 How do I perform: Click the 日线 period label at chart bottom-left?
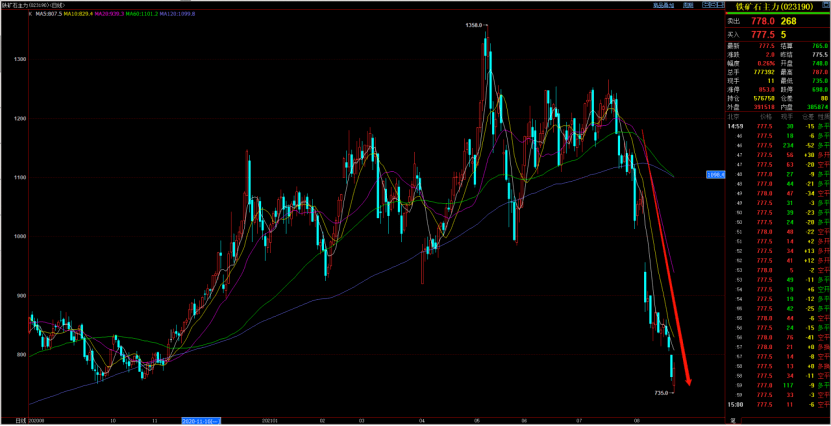click(20, 420)
